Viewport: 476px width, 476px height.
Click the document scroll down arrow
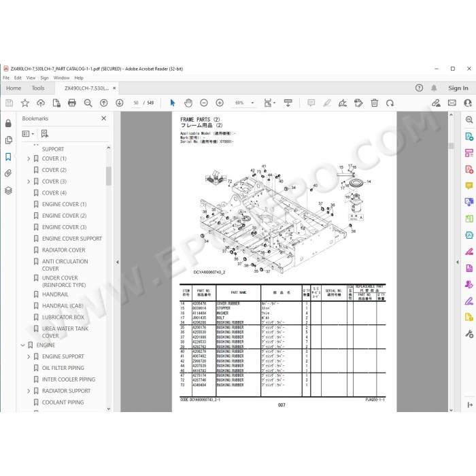click(451, 410)
